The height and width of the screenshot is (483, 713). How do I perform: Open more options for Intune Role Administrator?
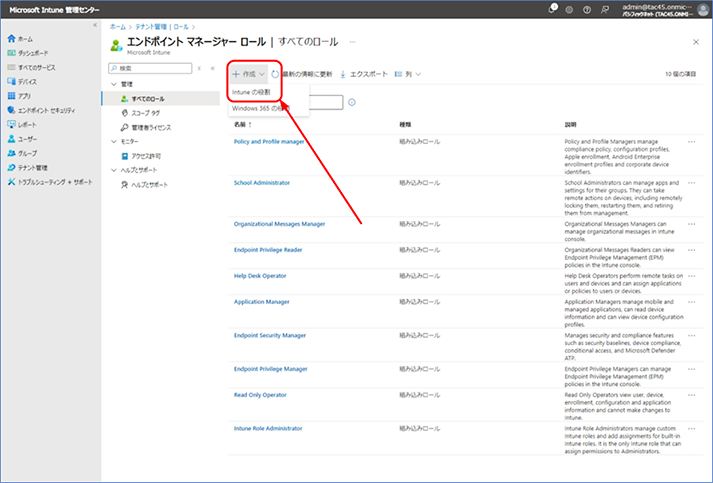point(691,429)
